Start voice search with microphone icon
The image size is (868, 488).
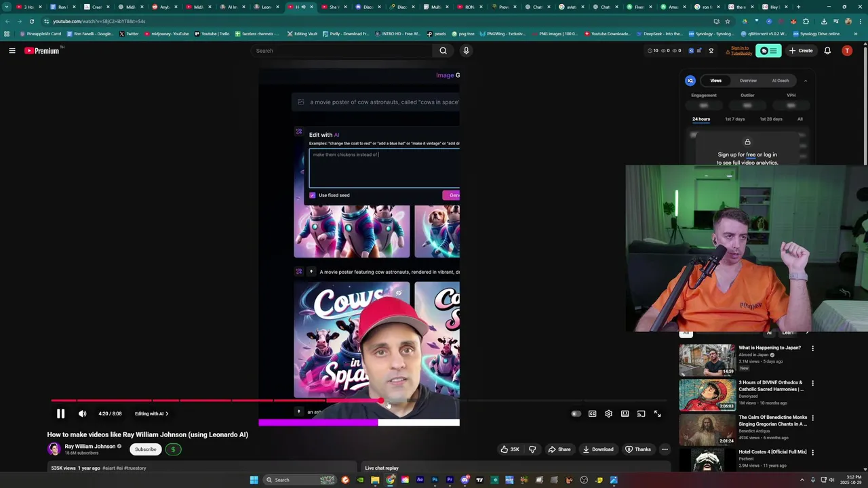tap(466, 50)
